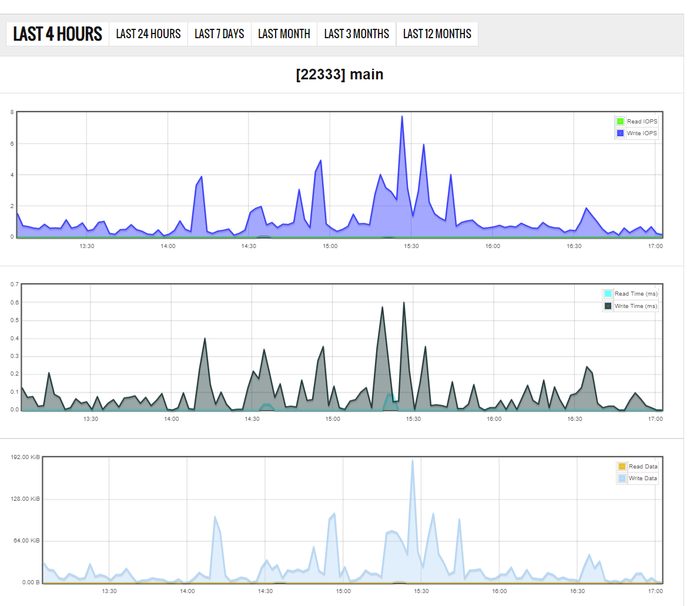
Task: Switch to LAST 3 MONTHS tab
Action: tap(356, 34)
